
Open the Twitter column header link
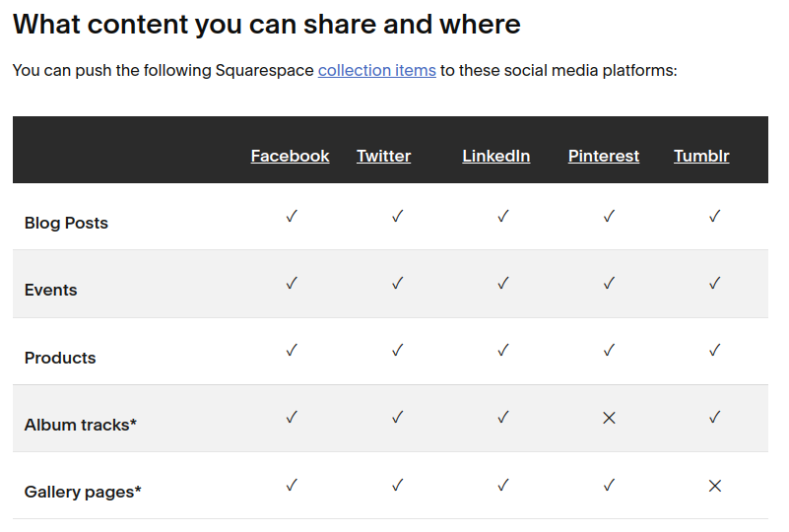pos(383,156)
